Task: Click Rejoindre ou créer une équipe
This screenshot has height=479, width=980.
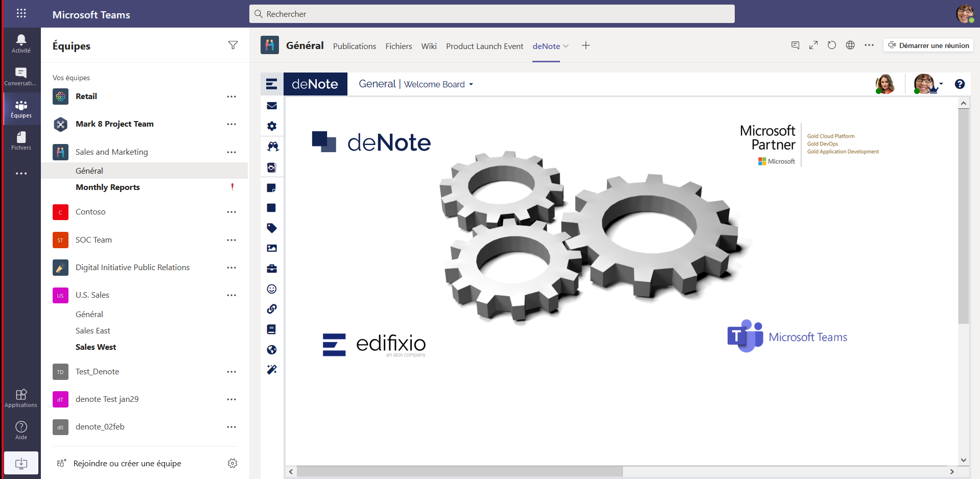Action: (127, 463)
